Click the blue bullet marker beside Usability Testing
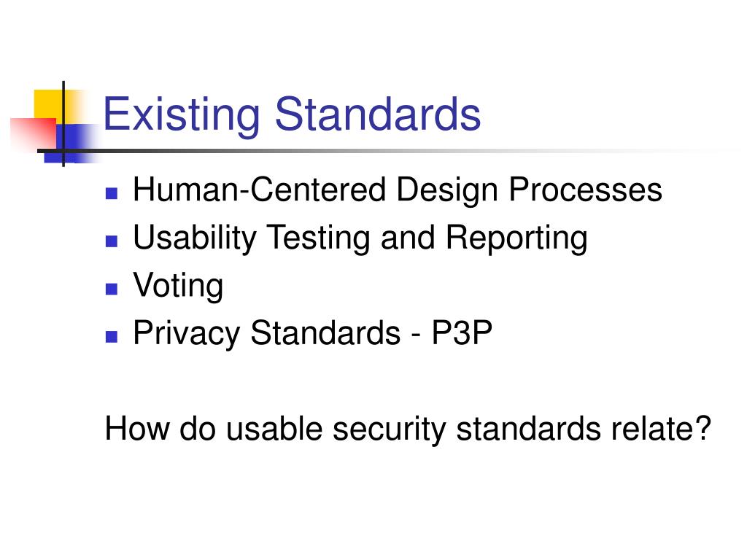Screen dimensions: 747x560 (112, 241)
